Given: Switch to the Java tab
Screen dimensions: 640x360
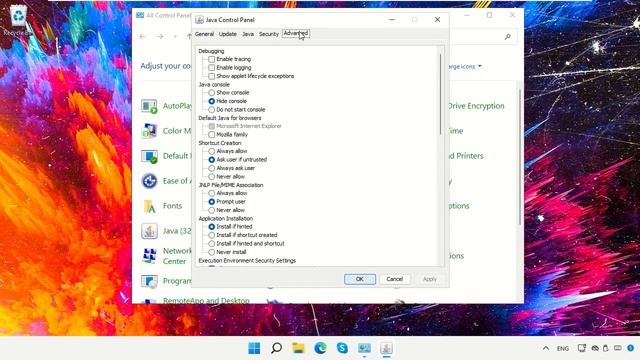Looking at the screenshot, I should pos(248,34).
